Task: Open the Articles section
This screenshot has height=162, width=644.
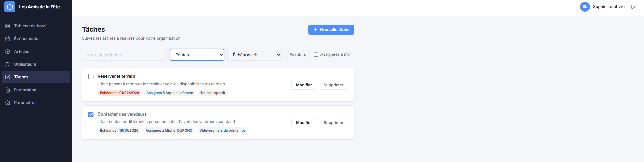Action: tap(36, 52)
